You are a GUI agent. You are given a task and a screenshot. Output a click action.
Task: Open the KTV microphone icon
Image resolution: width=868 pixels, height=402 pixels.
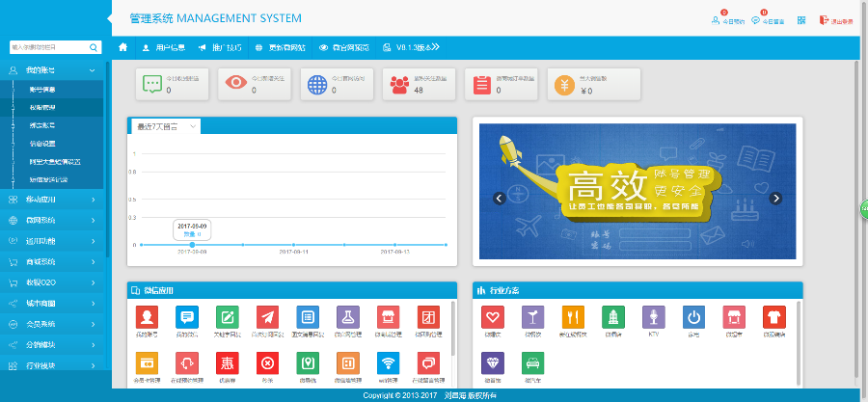click(x=654, y=317)
